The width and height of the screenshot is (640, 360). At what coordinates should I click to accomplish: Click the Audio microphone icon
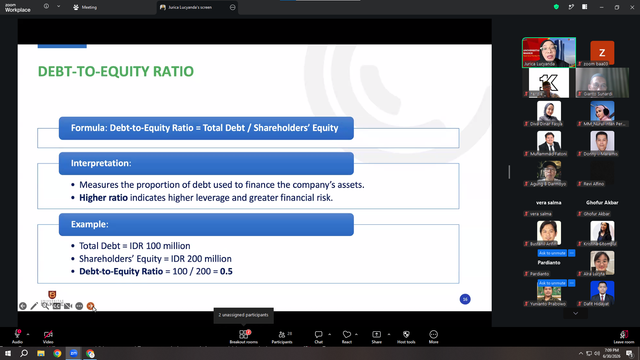pyautogui.click(x=17, y=334)
